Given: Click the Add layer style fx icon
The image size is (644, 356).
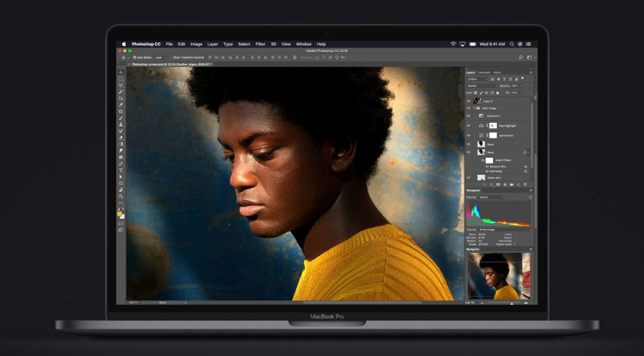Looking at the screenshot, I should pos(491,185).
